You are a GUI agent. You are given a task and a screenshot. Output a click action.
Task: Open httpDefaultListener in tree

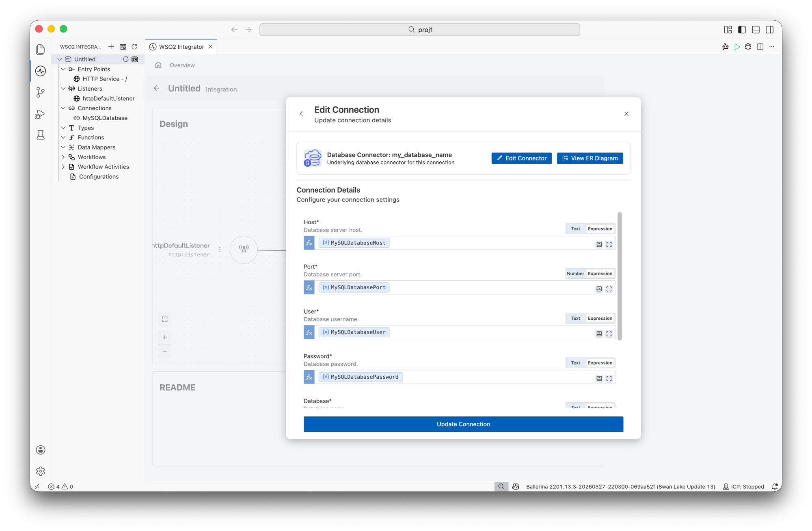click(x=108, y=98)
